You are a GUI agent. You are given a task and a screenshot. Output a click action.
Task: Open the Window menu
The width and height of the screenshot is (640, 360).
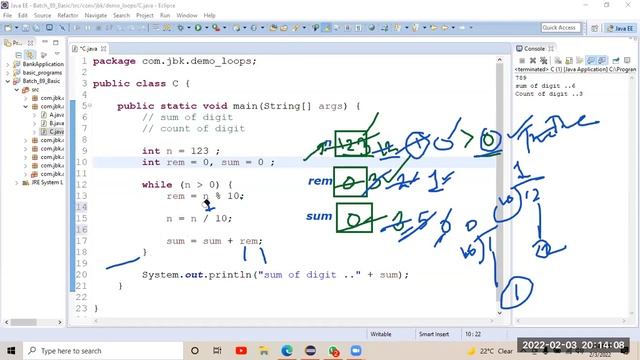(187, 15)
